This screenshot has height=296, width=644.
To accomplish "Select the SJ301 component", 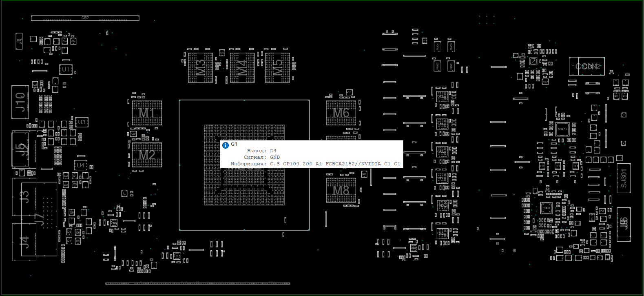I will point(623,178).
